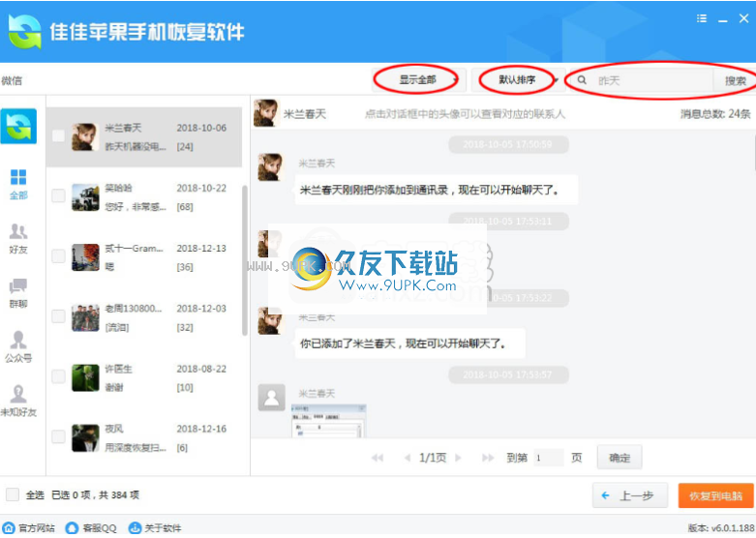Expand the 显示全部 filter dropdown

point(418,80)
